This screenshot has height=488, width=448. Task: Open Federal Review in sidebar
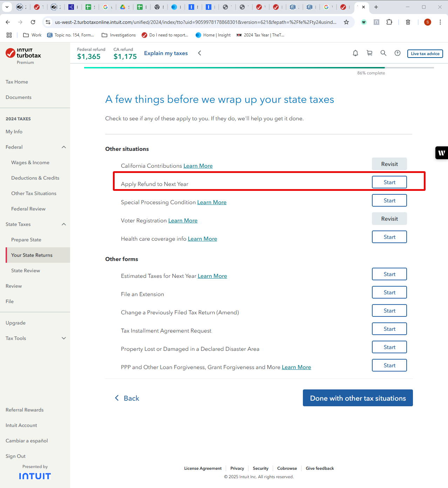pos(28,209)
